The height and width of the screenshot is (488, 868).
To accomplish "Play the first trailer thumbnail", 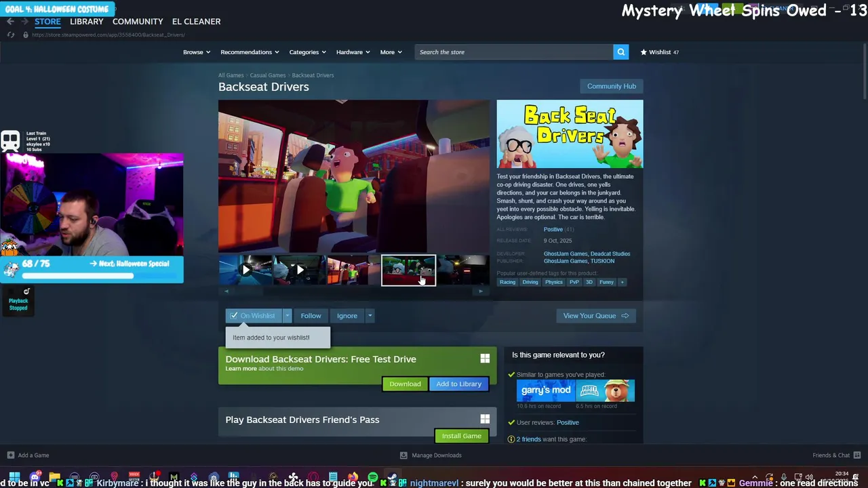I will pyautogui.click(x=245, y=270).
